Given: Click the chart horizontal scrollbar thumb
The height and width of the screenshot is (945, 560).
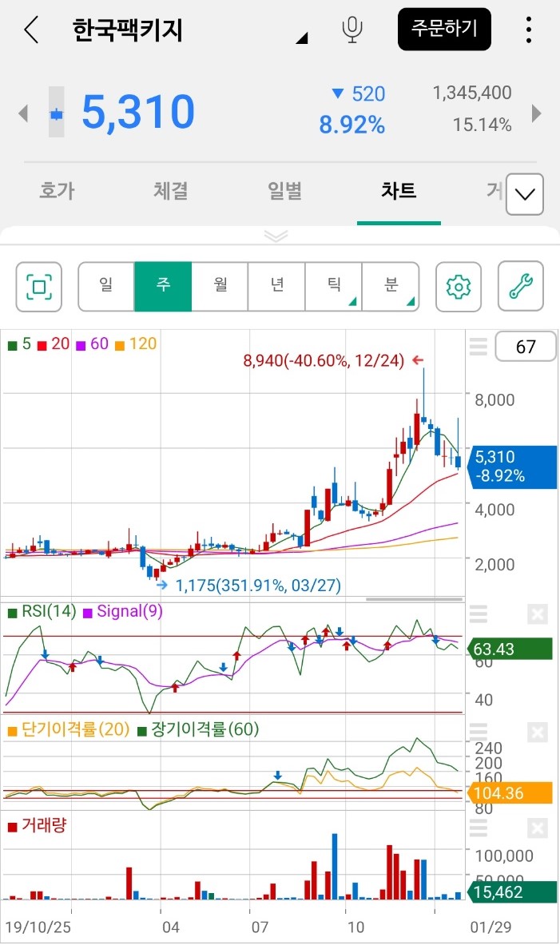Looking at the screenshot, I should pos(414,600).
